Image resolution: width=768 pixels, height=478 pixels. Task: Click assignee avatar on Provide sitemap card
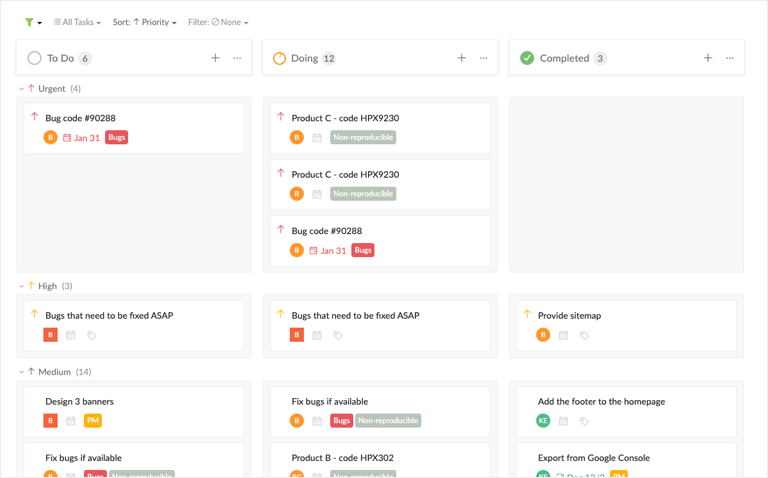543,335
